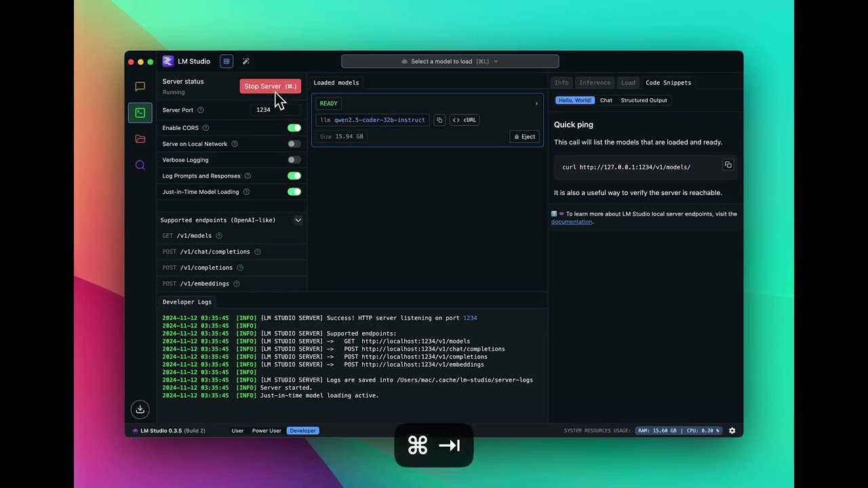The height and width of the screenshot is (488, 868).
Task: Eject the loaded qwen2.5 model
Action: tap(525, 136)
